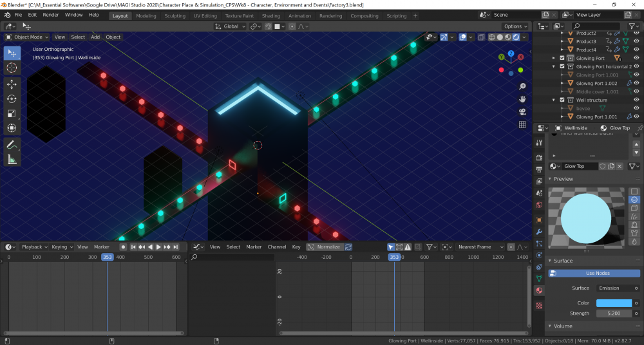Open the Nearest Frame snapping dropdown
Image resolution: width=644 pixels, height=345 pixels.
click(480, 247)
